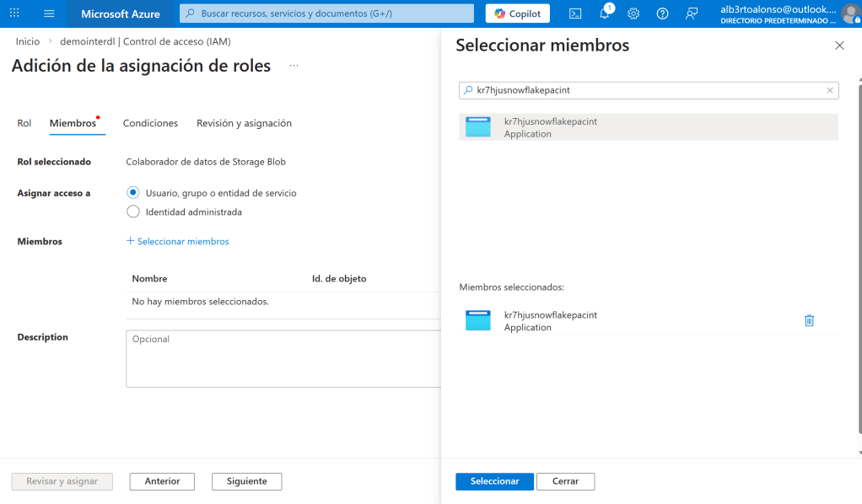Image resolution: width=862 pixels, height=504 pixels.
Task: Switch to the Rol tab
Action: (x=24, y=123)
